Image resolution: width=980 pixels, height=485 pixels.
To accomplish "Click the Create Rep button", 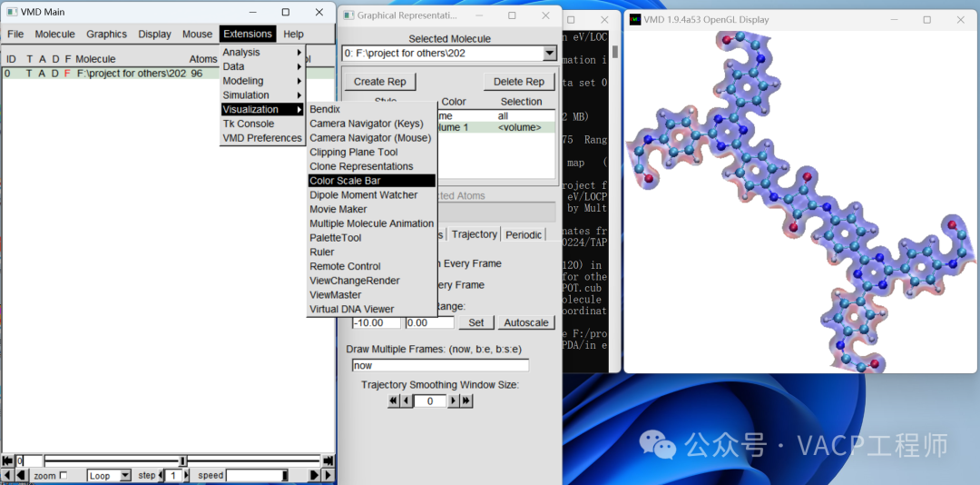I will [380, 82].
